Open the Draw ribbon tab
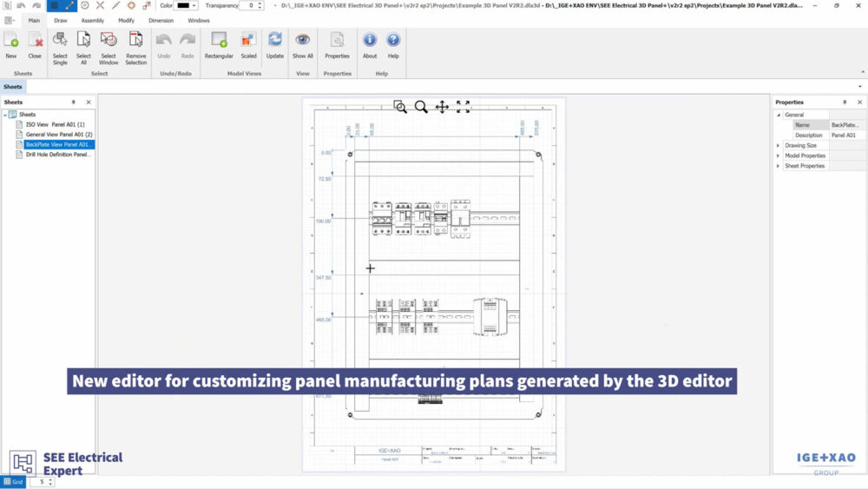Screen dimensions: 868x489 [61, 21]
